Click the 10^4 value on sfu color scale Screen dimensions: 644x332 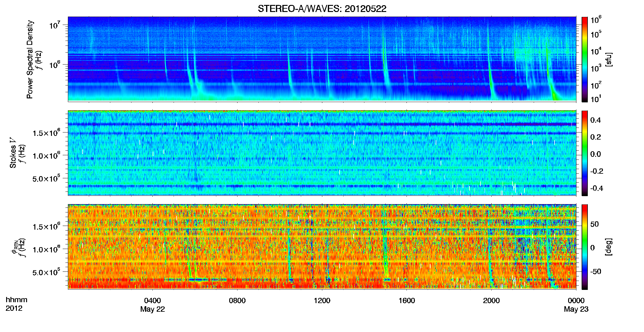tap(596, 51)
